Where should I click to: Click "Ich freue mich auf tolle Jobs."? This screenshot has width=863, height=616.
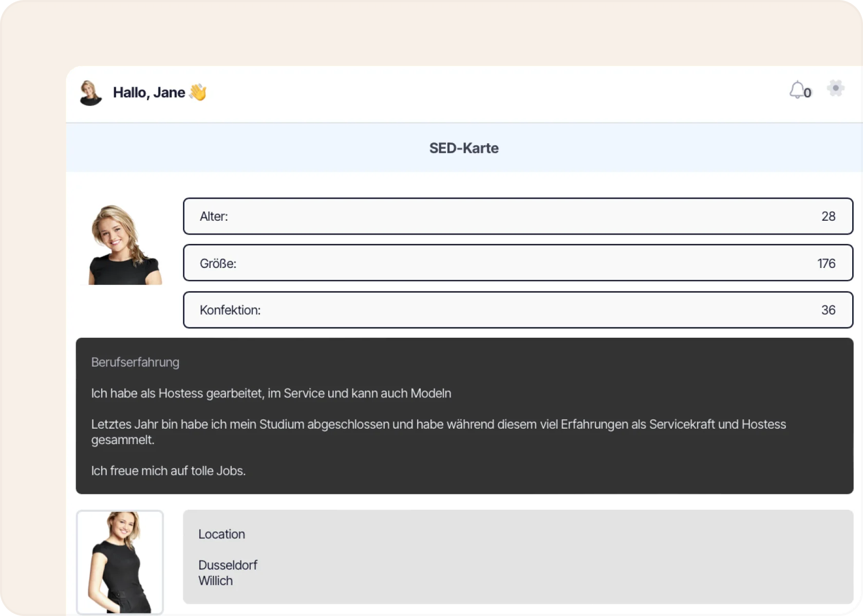pyautogui.click(x=168, y=471)
